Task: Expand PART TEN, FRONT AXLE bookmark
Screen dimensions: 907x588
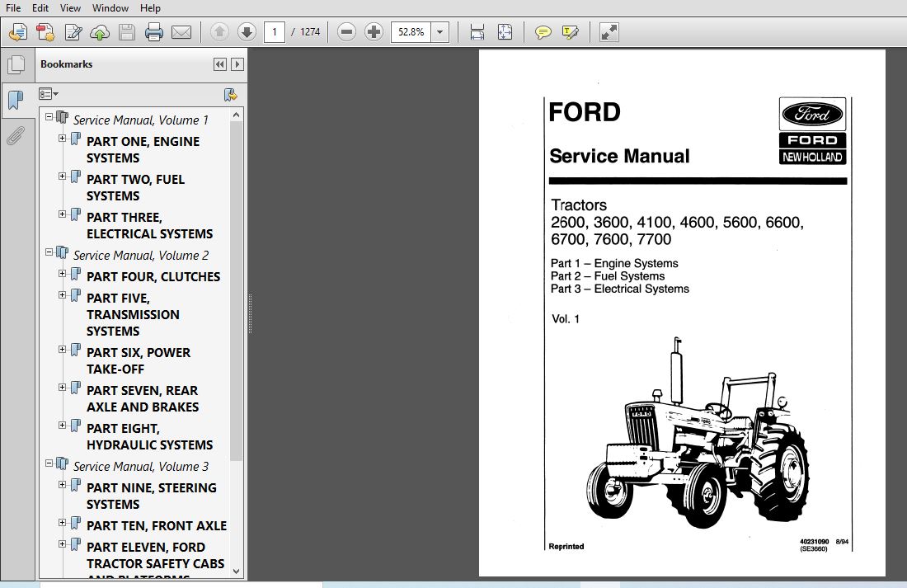Action: [62, 523]
